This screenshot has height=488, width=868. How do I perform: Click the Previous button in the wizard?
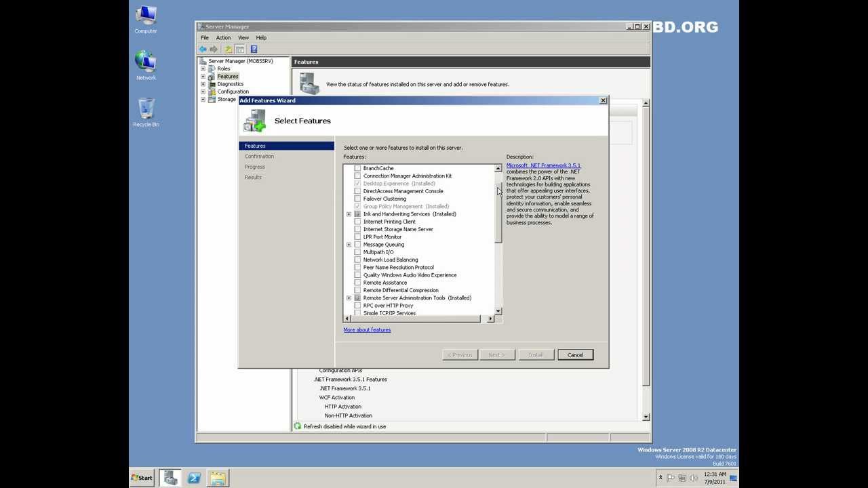pos(460,355)
